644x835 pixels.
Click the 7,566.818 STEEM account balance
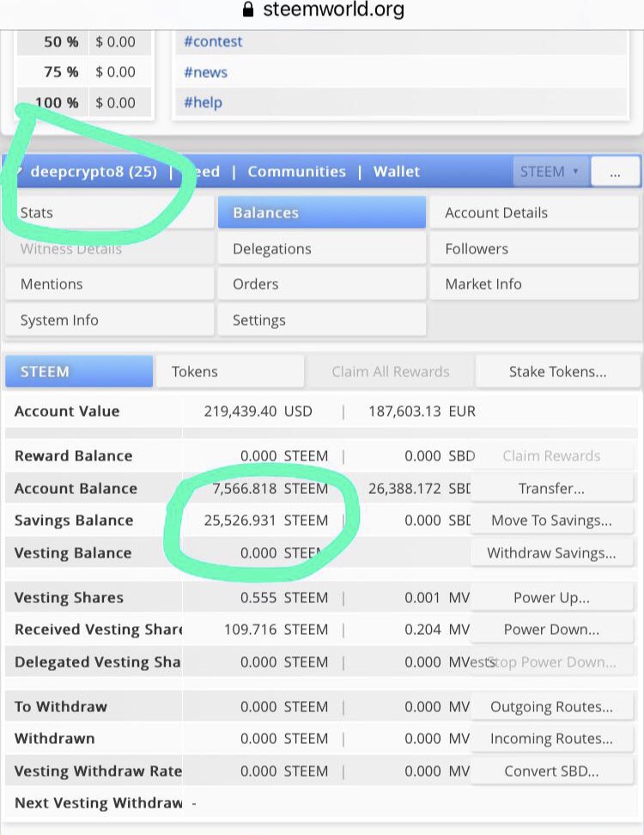point(270,488)
